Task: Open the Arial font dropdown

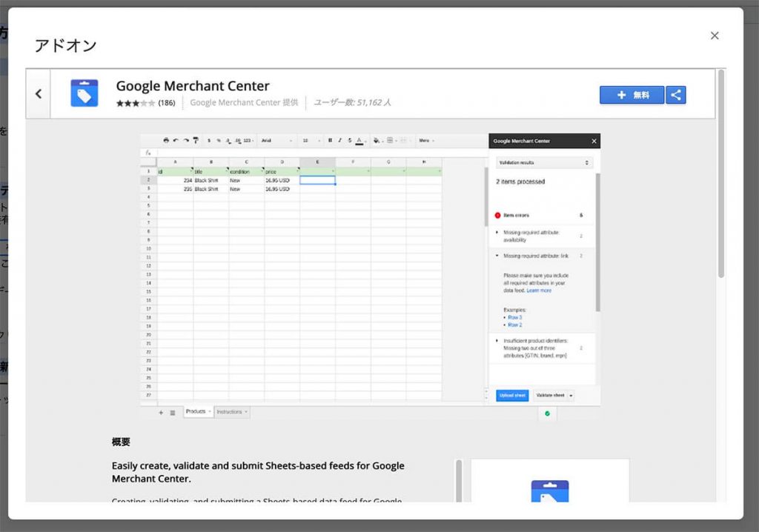Action: (x=277, y=140)
